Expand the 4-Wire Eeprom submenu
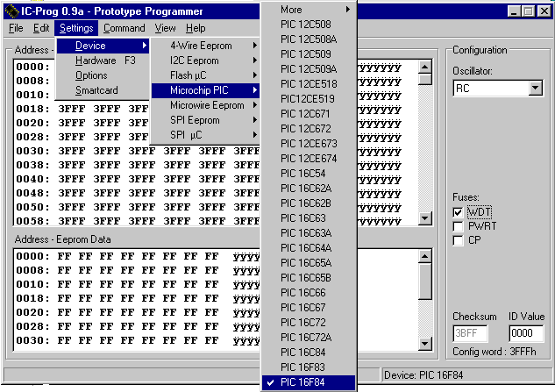This screenshot has width=555, height=392. coord(206,46)
